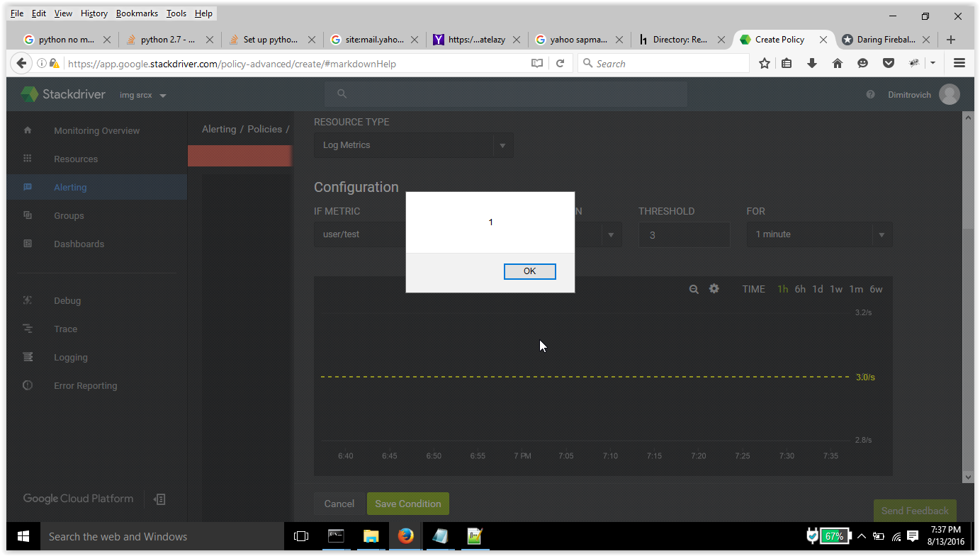Open Firefox from the Windows taskbar
980x556 pixels.
[x=405, y=536]
